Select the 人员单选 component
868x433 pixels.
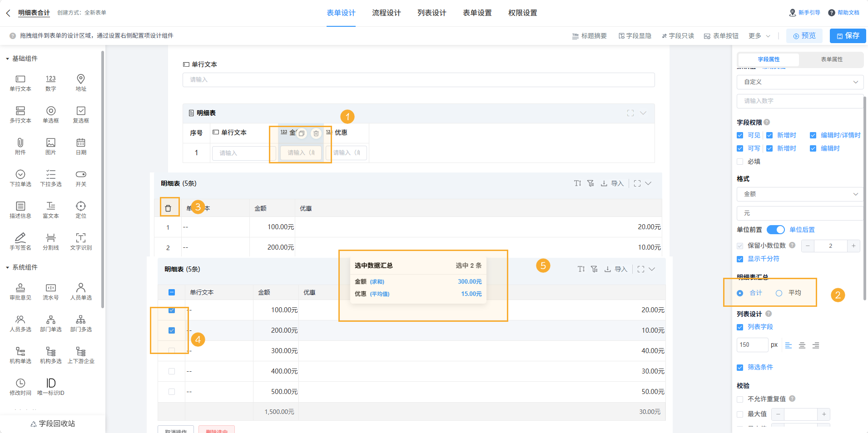[x=81, y=292]
